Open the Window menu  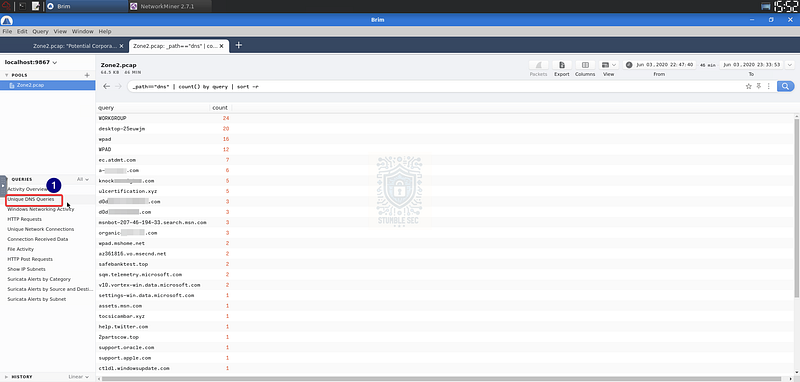click(83, 31)
